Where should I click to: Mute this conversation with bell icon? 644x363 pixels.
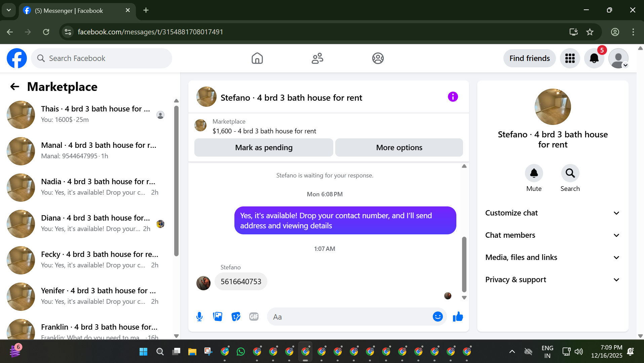coord(534,173)
